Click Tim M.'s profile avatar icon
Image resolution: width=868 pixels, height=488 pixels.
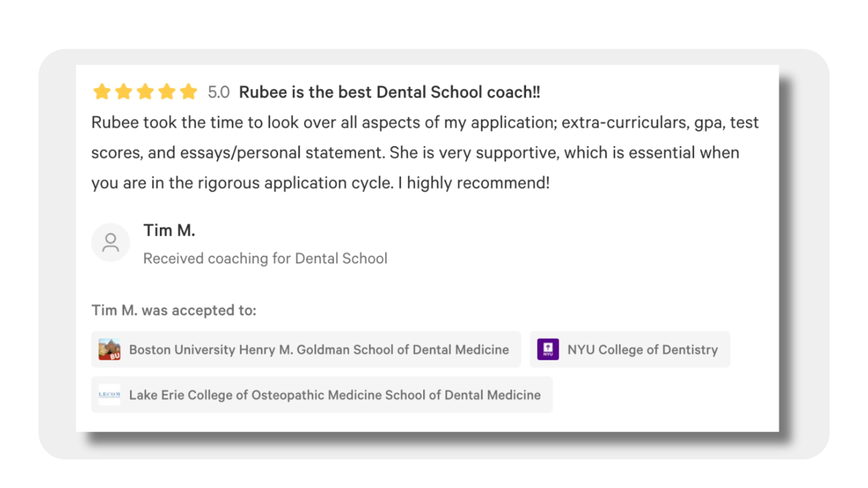111,242
